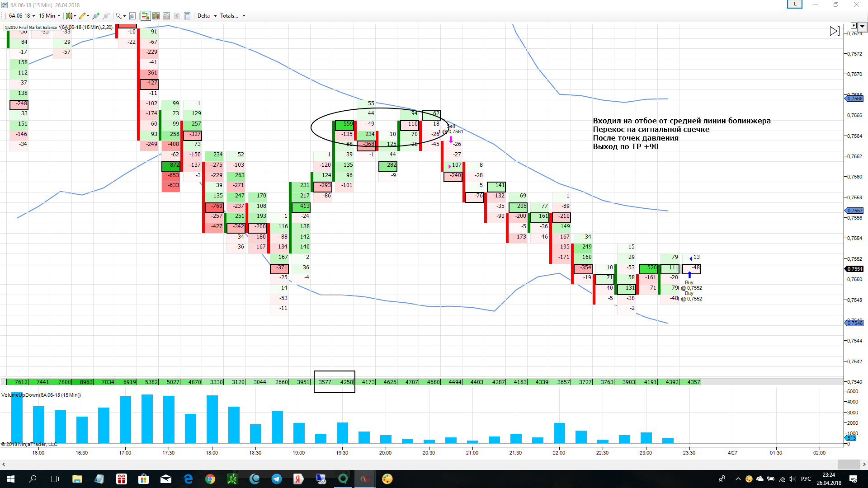Expand the 6A 06-18 instrument dropdown
868x488 pixels.
(x=22, y=16)
